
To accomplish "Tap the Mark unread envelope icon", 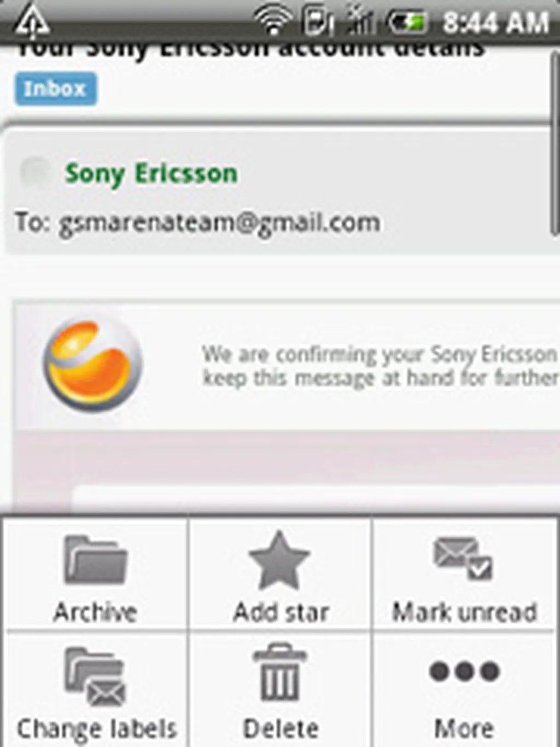I will [x=463, y=558].
